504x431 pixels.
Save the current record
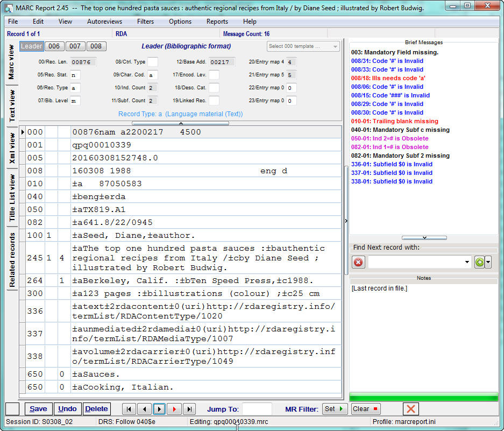tap(38, 409)
